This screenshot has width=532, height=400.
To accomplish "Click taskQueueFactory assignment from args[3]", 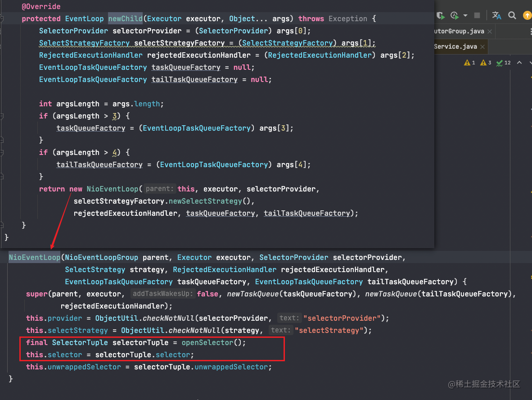I will click(90, 128).
